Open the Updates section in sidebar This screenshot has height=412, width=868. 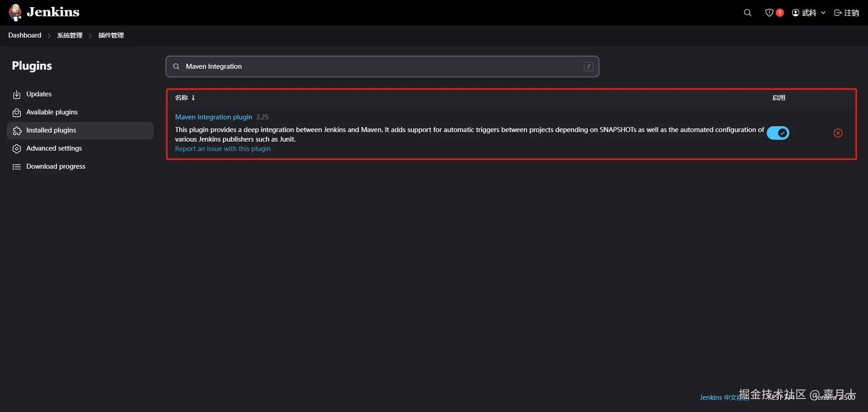(x=80, y=94)
